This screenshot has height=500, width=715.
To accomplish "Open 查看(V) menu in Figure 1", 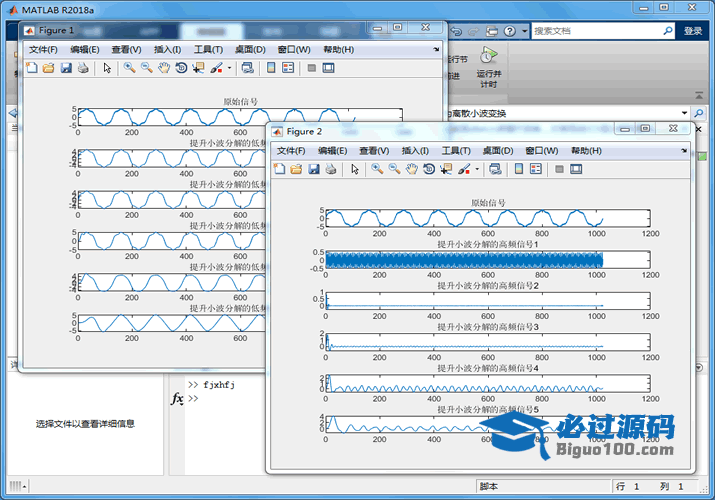I will 126,49.
